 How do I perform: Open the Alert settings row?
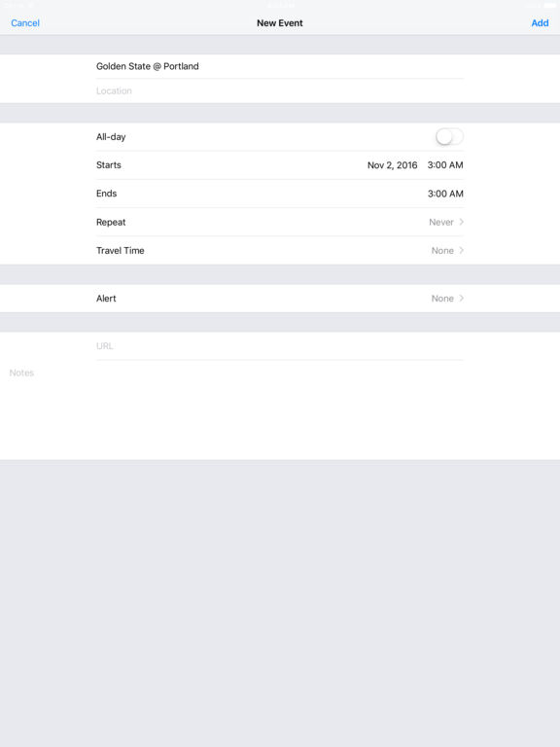[x=280, y=299]
